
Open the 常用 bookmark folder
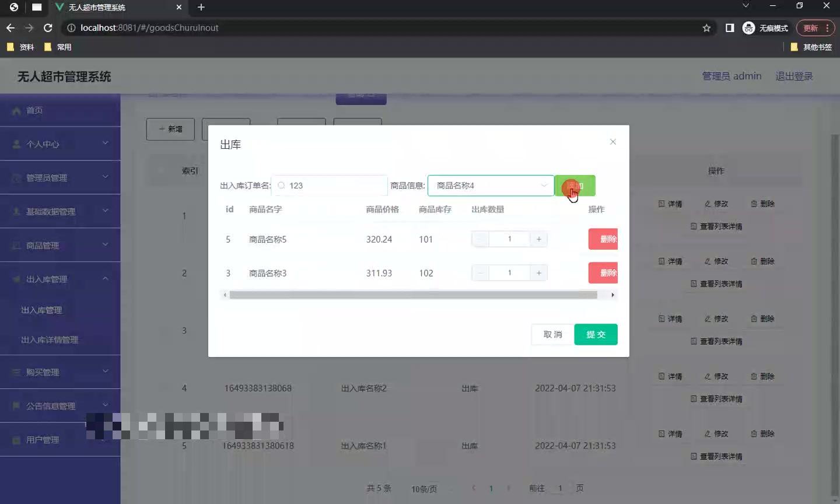(x=58, y=47)
